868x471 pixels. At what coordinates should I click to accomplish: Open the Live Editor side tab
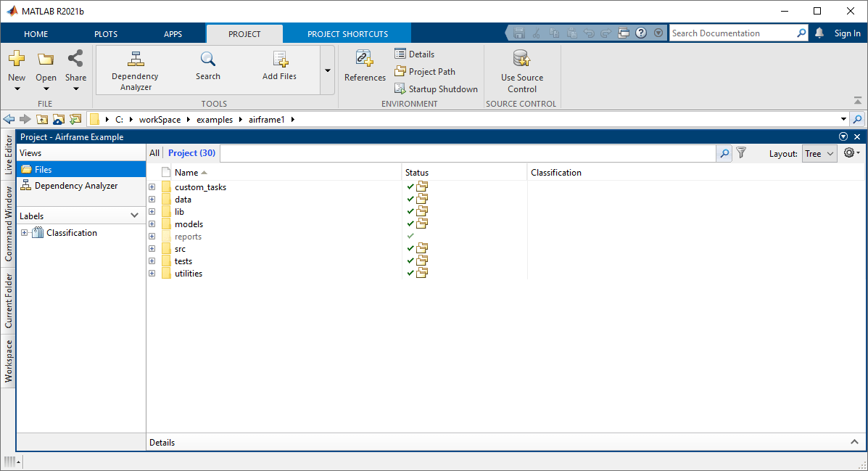point(8,155)
